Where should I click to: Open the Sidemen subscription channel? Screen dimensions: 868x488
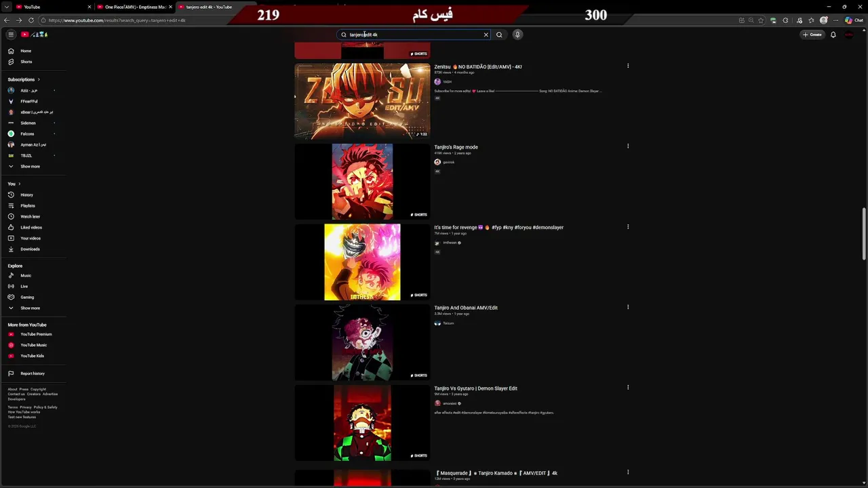(x=33, y=123)
